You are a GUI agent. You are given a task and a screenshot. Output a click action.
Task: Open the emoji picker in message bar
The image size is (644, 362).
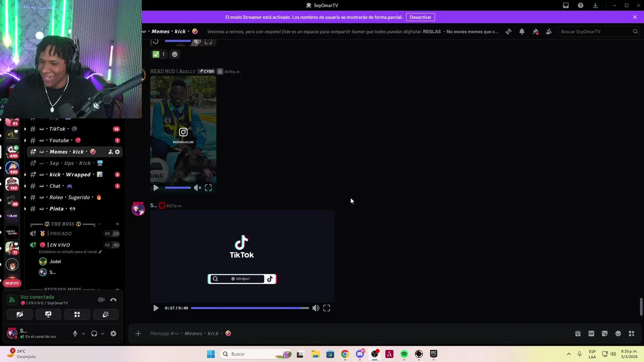618,333
